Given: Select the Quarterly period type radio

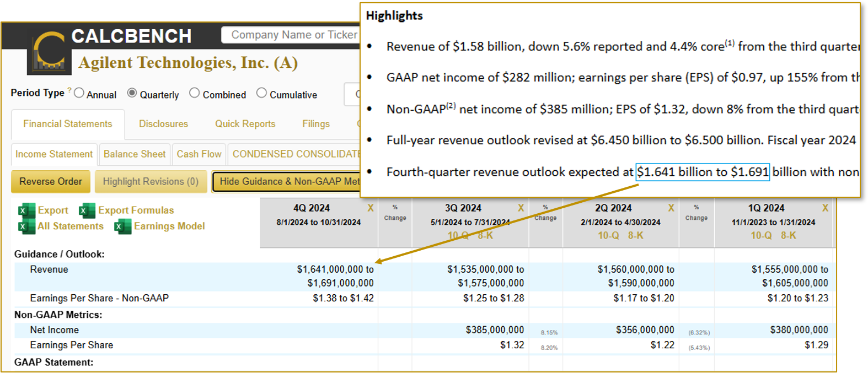Looking at the screenshot, I should tap(132, 93).
